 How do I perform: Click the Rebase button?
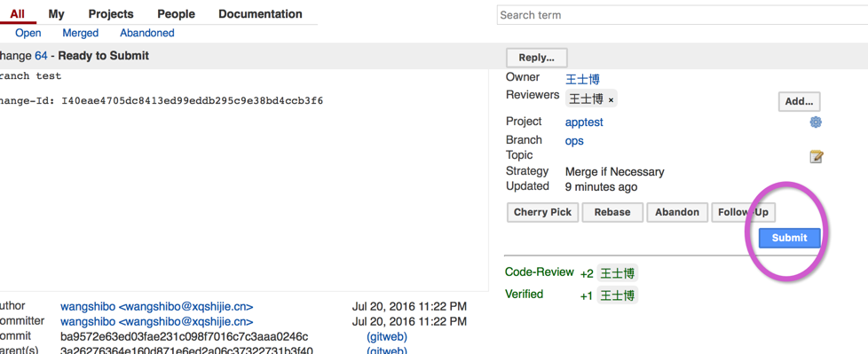coord(612,212)
